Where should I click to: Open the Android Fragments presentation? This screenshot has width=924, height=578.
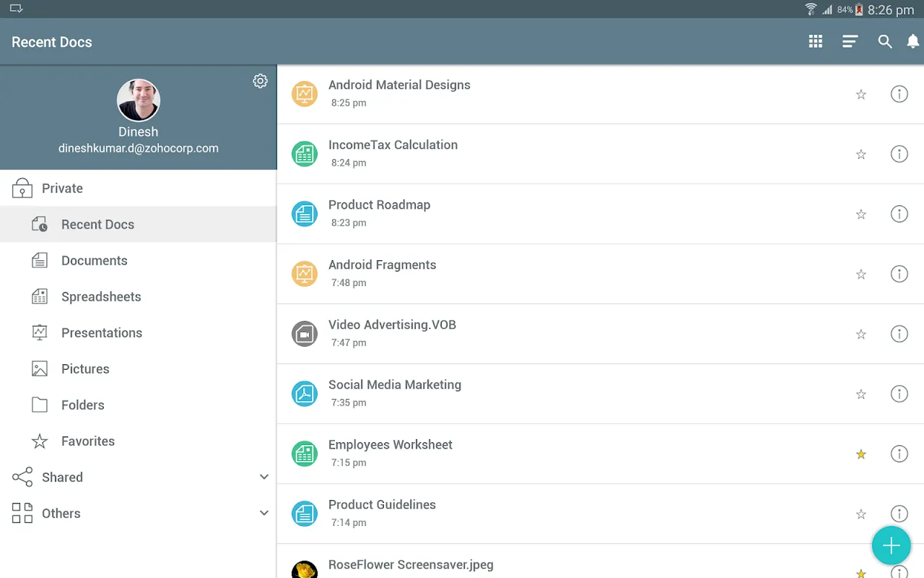(x=383, y=265)
